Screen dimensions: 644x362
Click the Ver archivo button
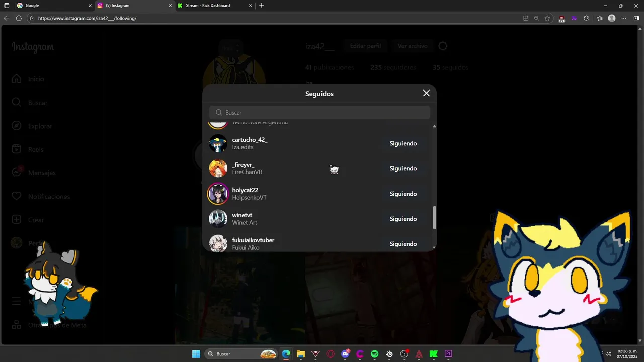413,46
